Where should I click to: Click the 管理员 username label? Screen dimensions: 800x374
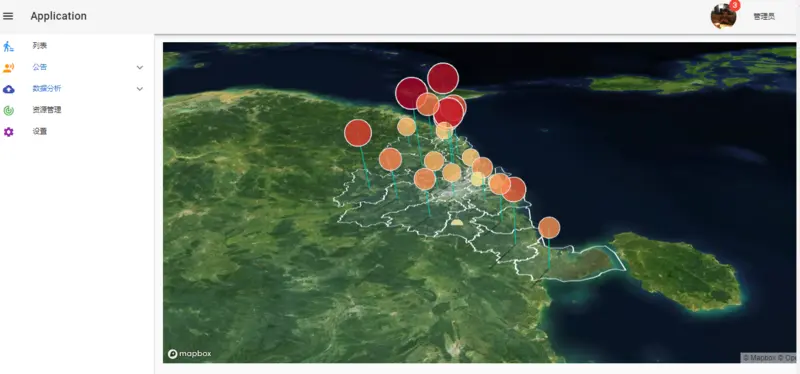pyautogui.click(x=764, y=16)
